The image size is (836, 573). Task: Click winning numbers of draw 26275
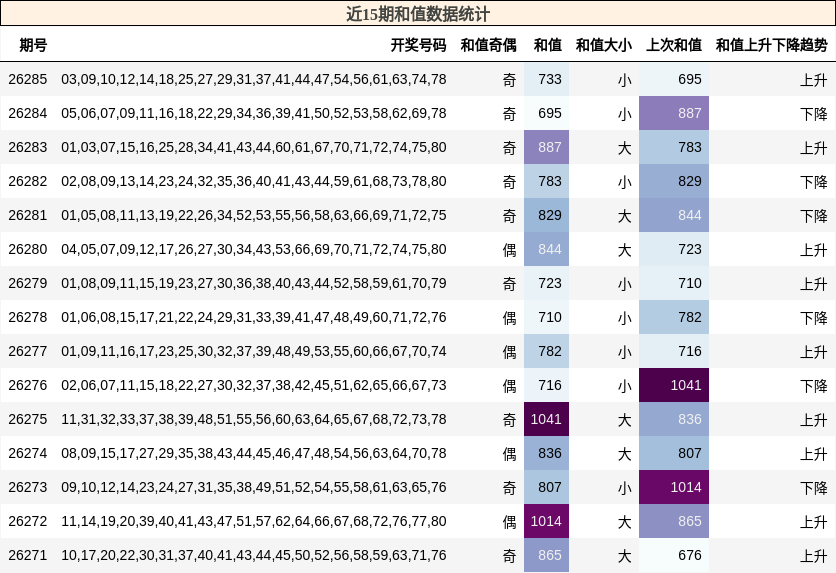coord(254,419)
